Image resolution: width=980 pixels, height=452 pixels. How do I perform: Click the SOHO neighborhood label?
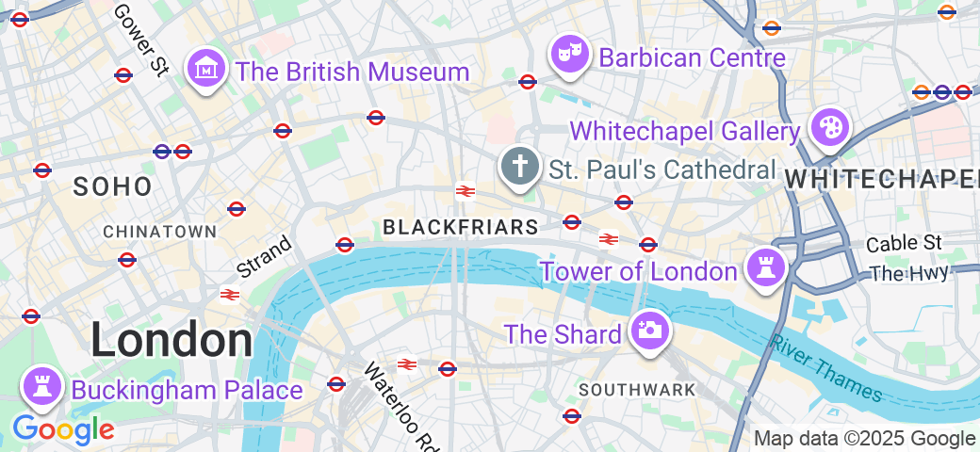click(x=112, y=186)
